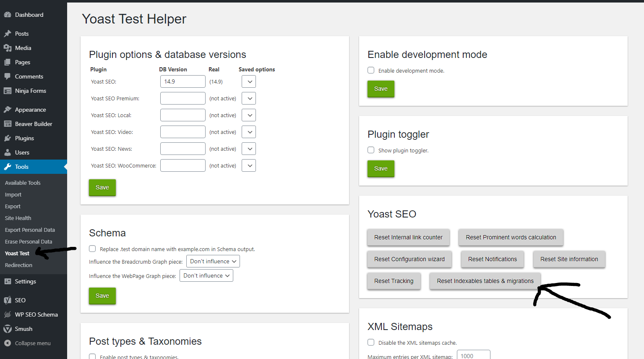Viewport: 644px width, 359px height.
Task: Go to Redirection in Tools submenu
Action: point(18,265)
